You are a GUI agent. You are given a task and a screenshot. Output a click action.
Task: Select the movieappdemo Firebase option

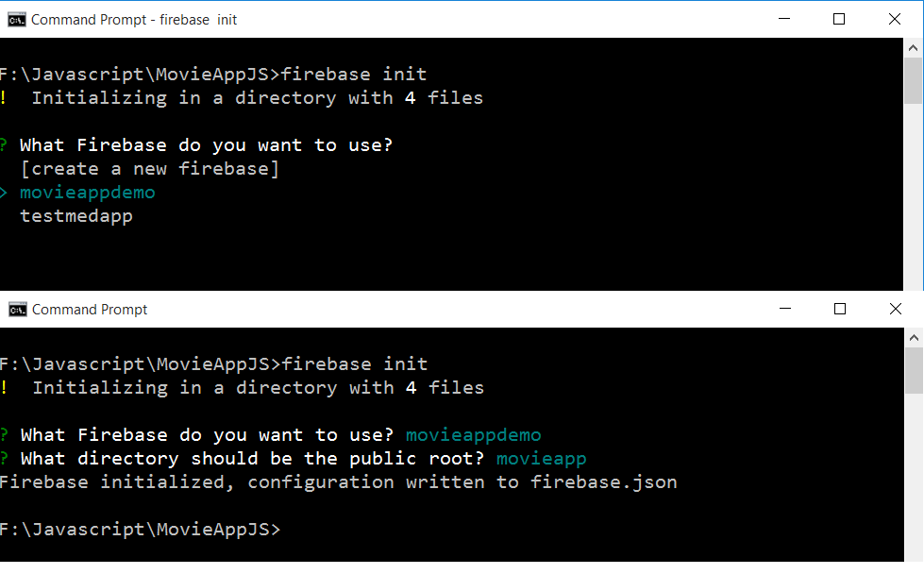point(88,193)
